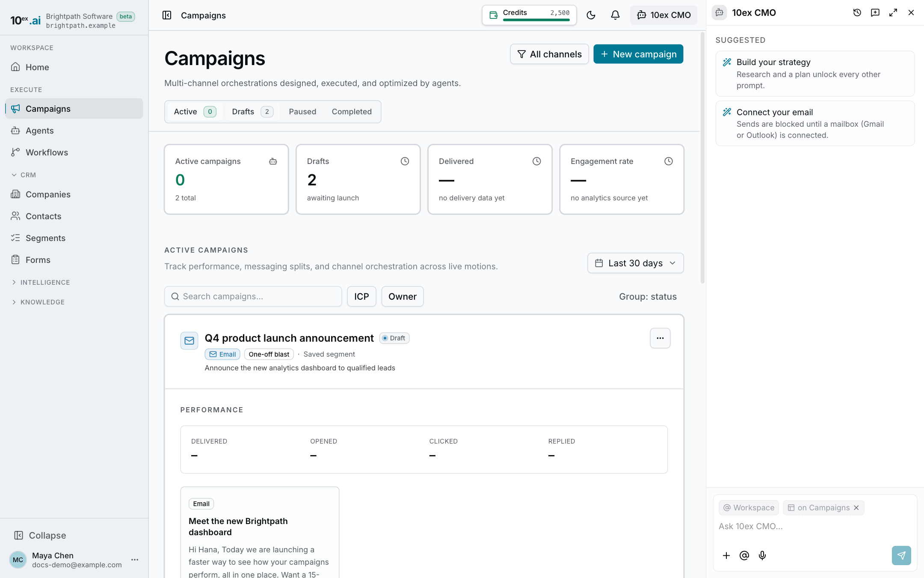Choose the Build your strategy suggestion
The image size is (924, 578).
pos(815,74)
